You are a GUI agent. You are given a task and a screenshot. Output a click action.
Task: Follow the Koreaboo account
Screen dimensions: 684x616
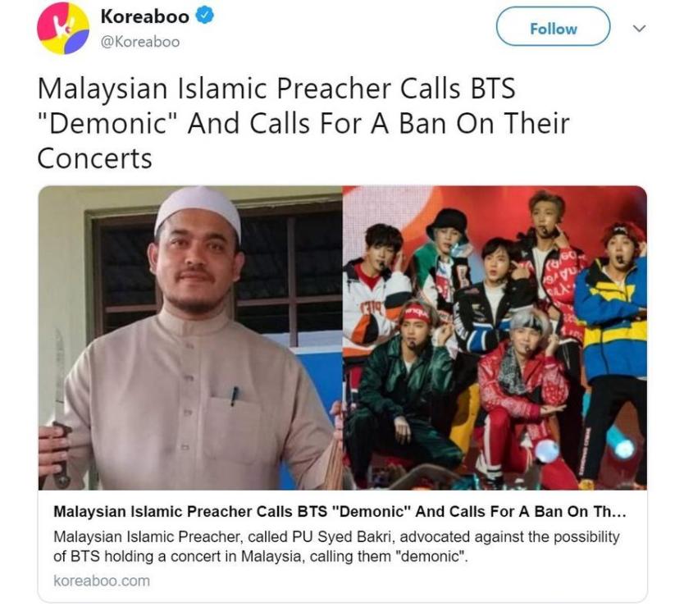[x=553, y=27]
